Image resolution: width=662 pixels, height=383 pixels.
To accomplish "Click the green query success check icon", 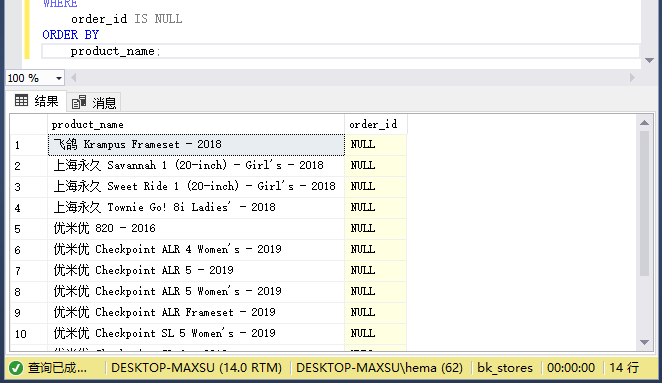I will [16, 368].
